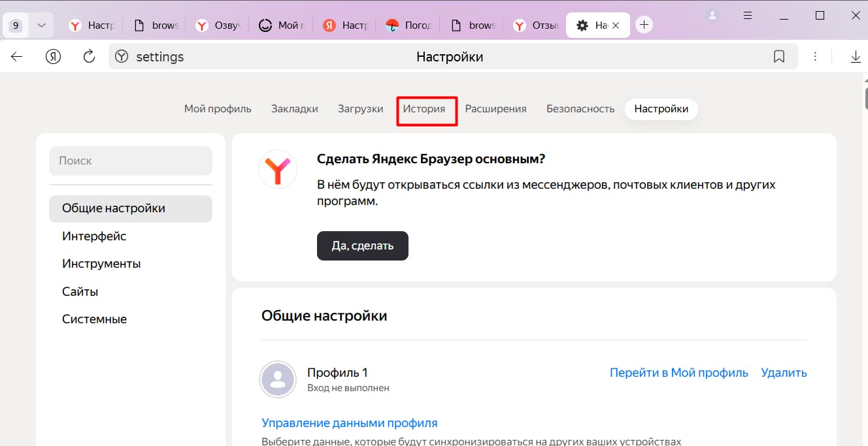This screenshot has width=868, height=446.
Task: Open the brows tab just before Отзыв tab
Action: coord(472,25)
